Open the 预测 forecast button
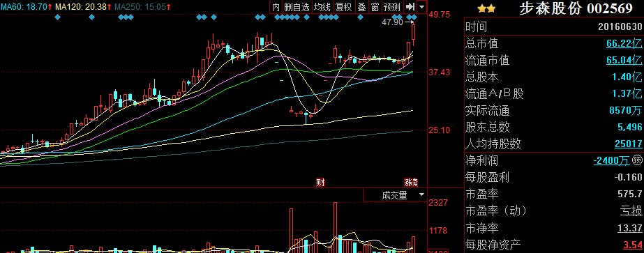Screen dimensions: 644x253 point(392,7)
